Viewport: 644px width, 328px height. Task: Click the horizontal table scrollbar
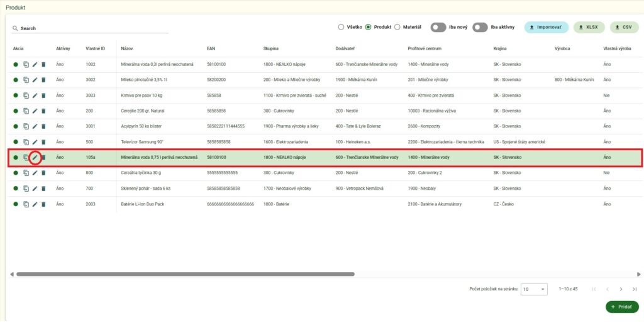(x=186, y=274)
